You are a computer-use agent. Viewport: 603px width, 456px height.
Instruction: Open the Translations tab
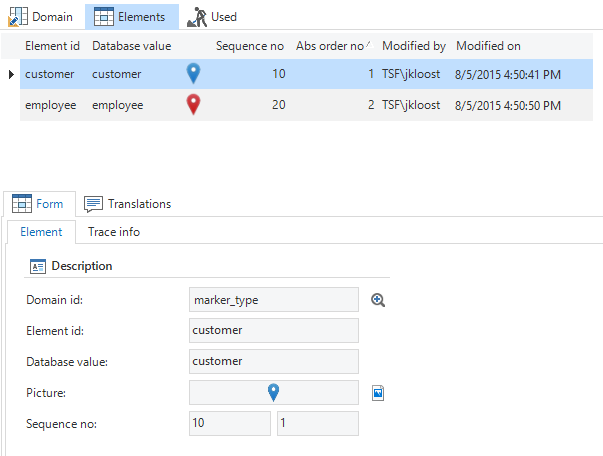tap(127, 204)
